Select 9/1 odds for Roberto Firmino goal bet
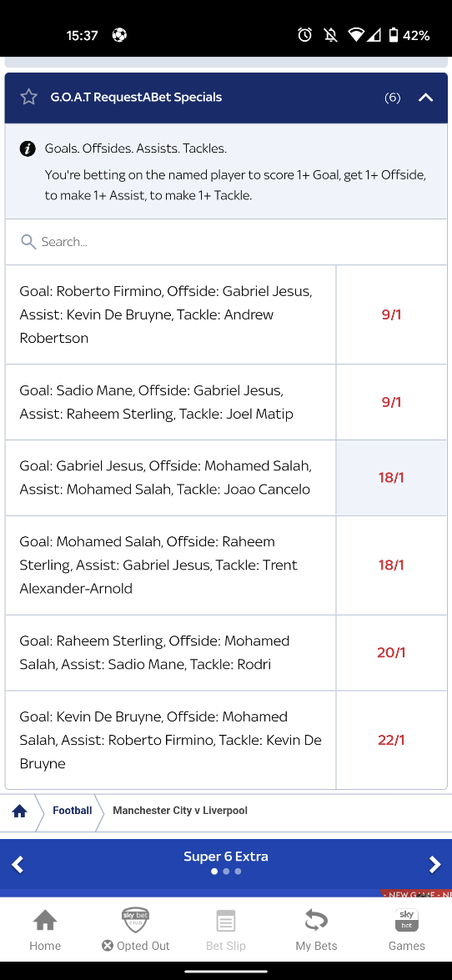452x980 pixels. [391, 314]
